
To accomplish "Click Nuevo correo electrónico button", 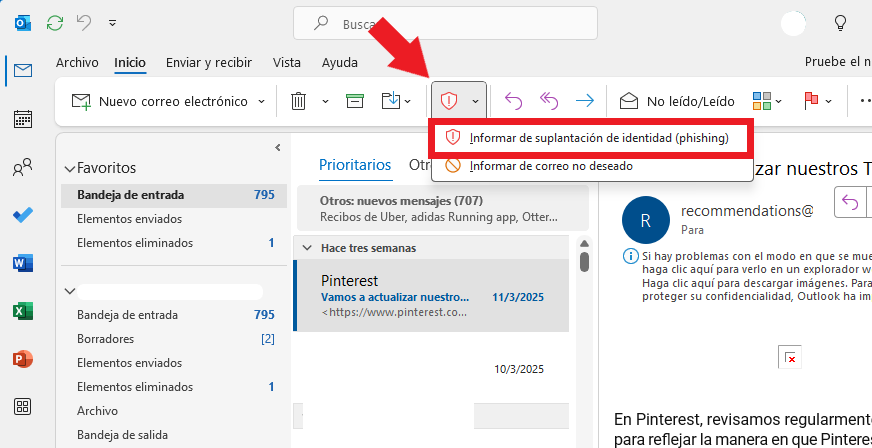I will (160, 101).
